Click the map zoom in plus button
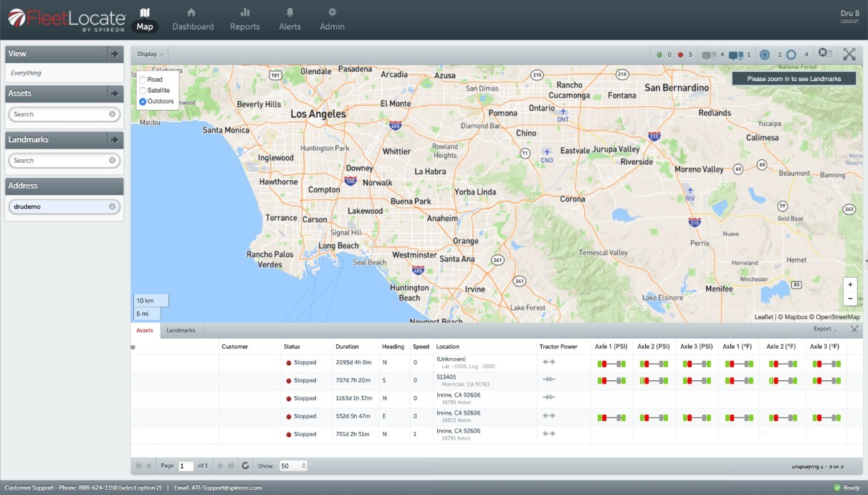The width and height of the screenshot is (868, 495). click(849, 284)
